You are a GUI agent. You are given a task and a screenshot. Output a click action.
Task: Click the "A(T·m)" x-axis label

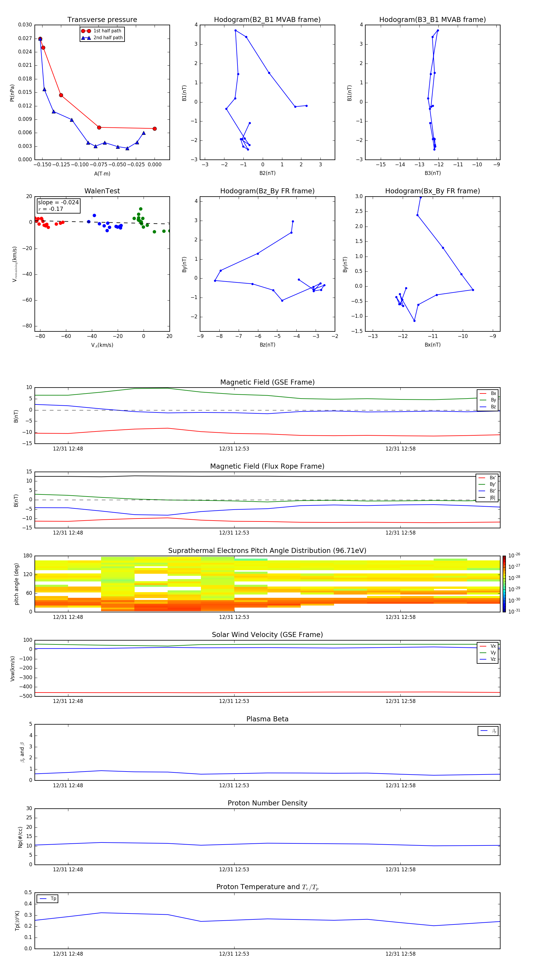click(102, 174)
